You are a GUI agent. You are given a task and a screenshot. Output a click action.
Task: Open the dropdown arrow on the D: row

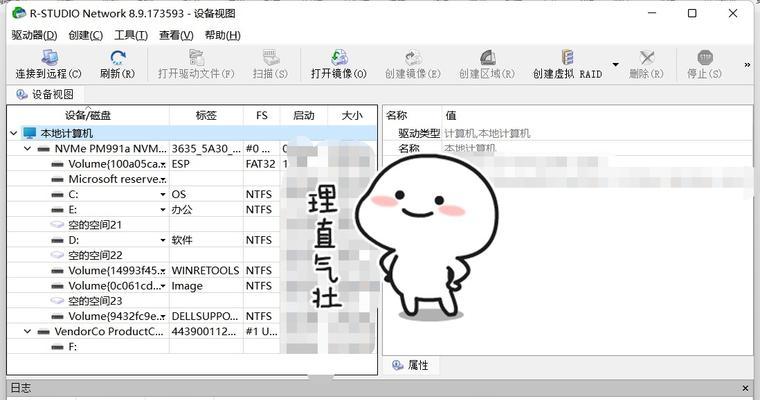[x=163, y=240]
